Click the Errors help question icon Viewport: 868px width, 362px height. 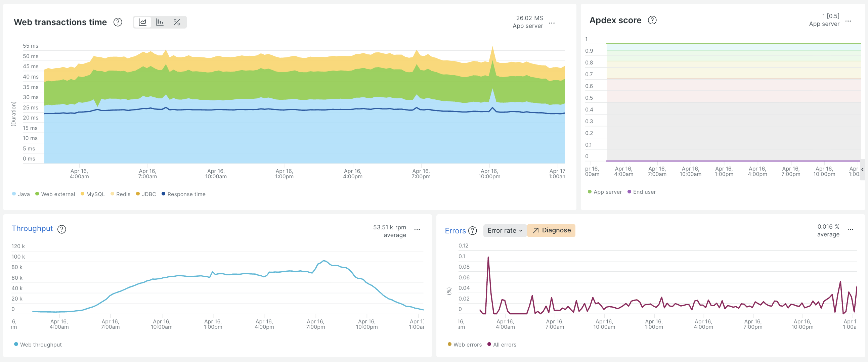473,231
